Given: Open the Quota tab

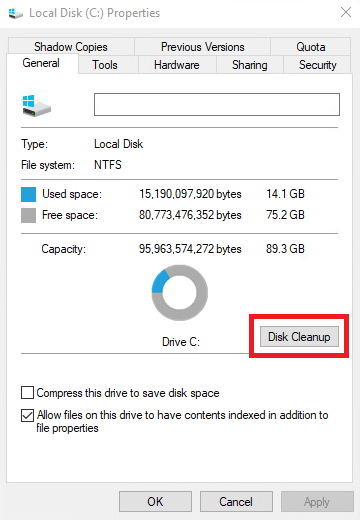Looking at the screenshot, I should (x=311, y=47).
